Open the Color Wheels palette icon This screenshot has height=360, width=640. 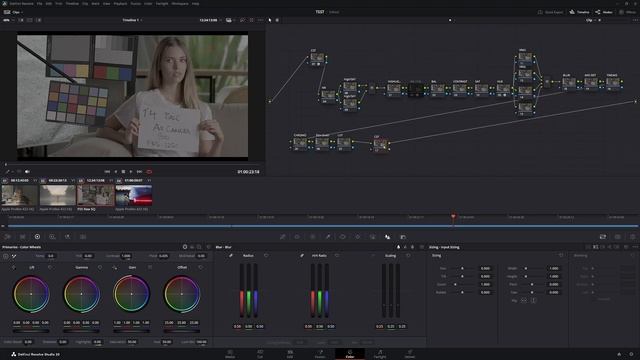[37, 237]
